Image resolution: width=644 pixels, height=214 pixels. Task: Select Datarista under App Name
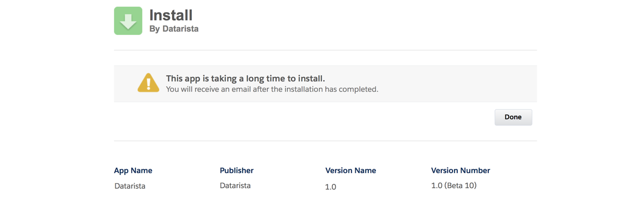point(130,186)
